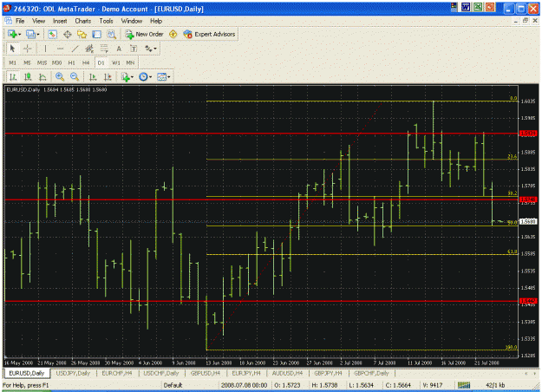The width and height of the screenshot is (542, 392).
Task: Open the Profiles toolbar button
Action: coord(30,34)
